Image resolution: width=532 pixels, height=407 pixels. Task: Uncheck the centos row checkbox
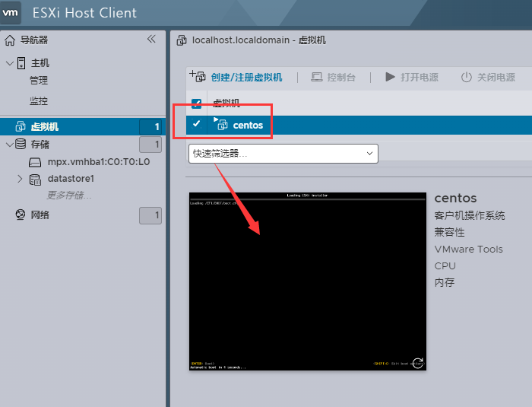point(196,124)
